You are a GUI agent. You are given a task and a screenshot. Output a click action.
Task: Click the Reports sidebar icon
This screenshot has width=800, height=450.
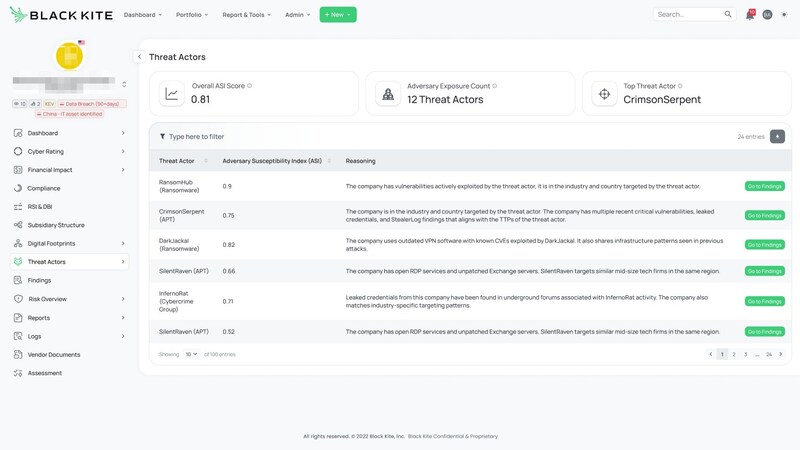point(18,318)
